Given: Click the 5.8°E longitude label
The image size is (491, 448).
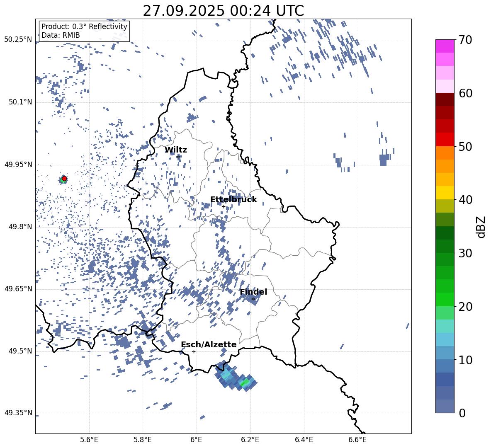Looking at the screenshot, I should coord(143,440).
